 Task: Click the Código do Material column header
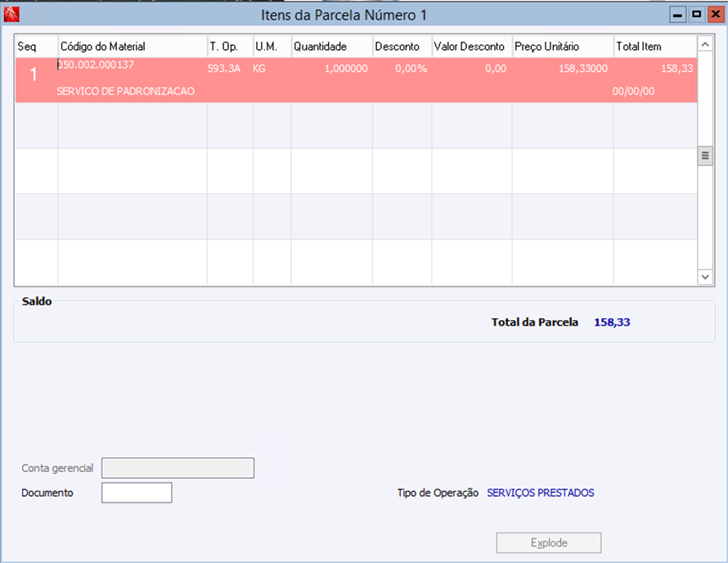[133, 47]
